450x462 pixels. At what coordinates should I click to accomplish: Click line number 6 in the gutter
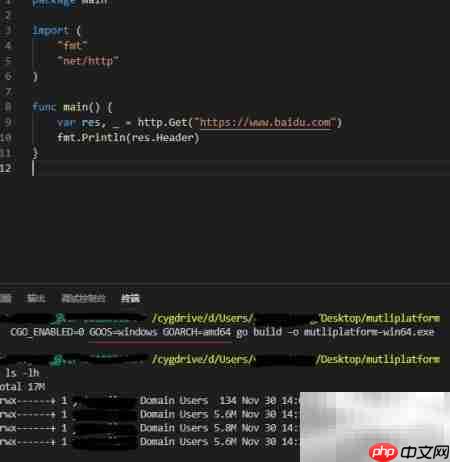point(8,76)
